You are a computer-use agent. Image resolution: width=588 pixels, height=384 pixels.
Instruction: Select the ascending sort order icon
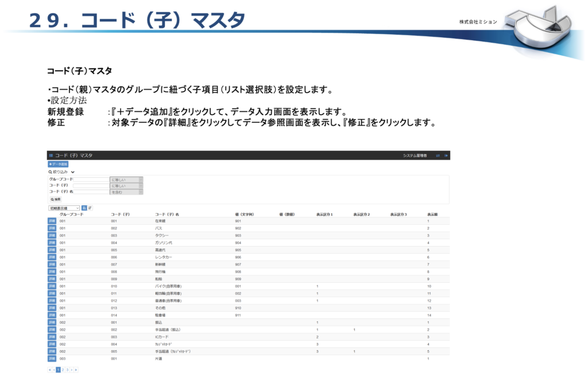pos(84,208)
